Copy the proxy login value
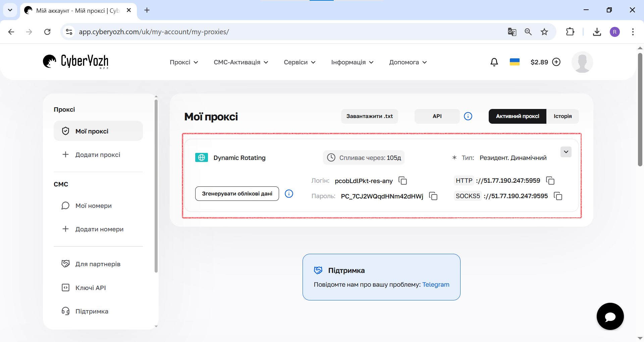 click(x=402, y=181)
